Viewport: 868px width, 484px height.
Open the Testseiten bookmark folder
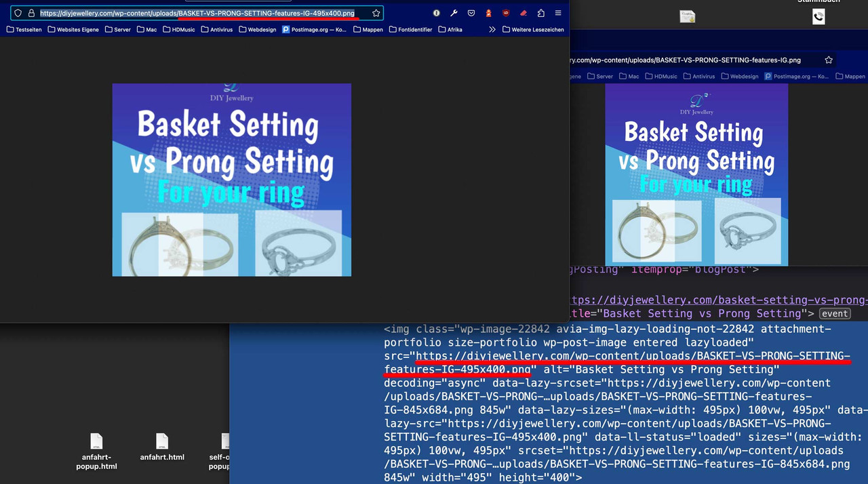[x=24, y=30]
